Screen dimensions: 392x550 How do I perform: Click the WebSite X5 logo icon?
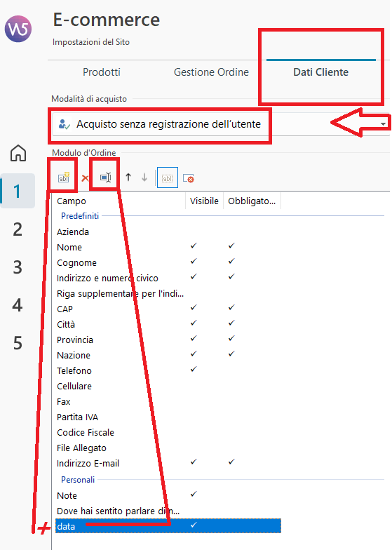(18, 29)
